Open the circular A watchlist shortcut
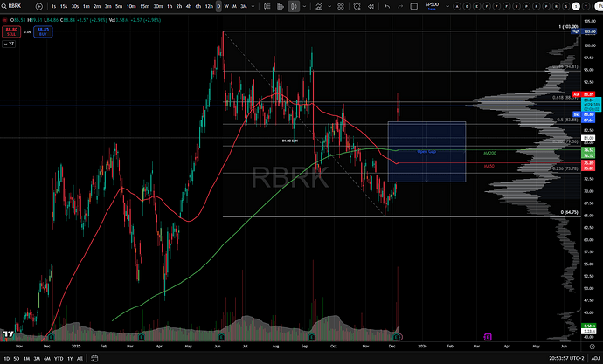This screenshot has width=603, height=364. [x=456, y=6]
